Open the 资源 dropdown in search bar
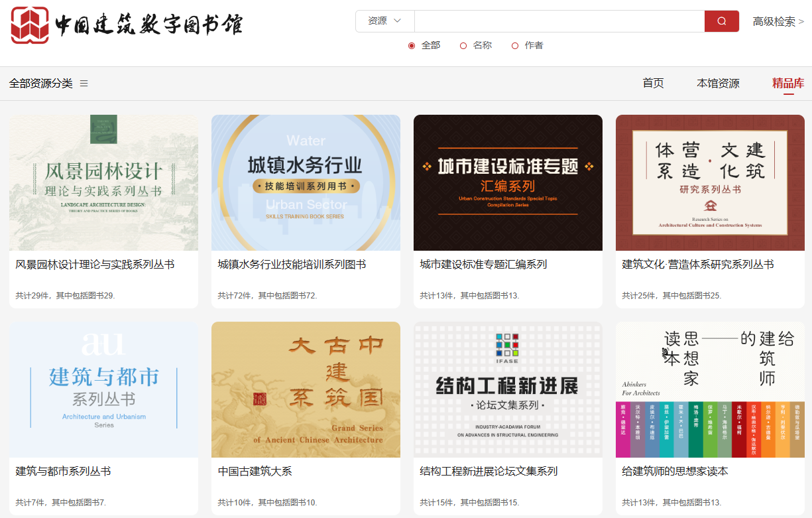The height and width of the screenshot is (518, 812). [x=385, y=21]
